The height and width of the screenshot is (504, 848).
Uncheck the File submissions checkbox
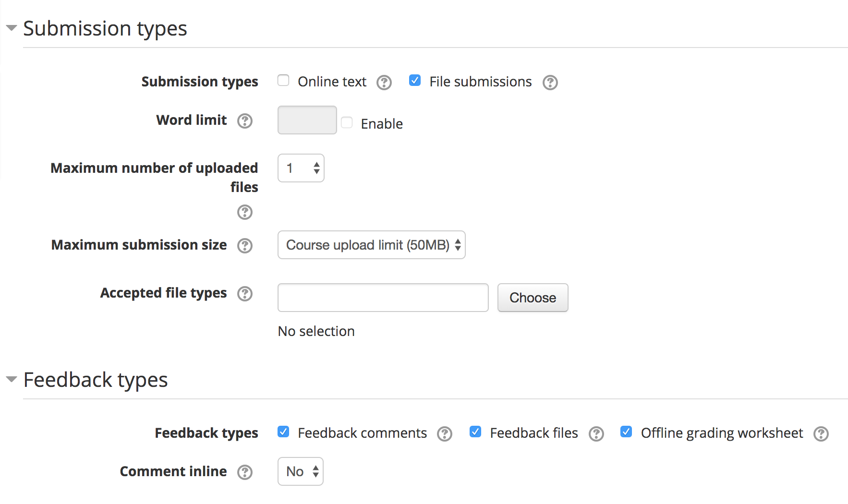click(x=415, y=80)
